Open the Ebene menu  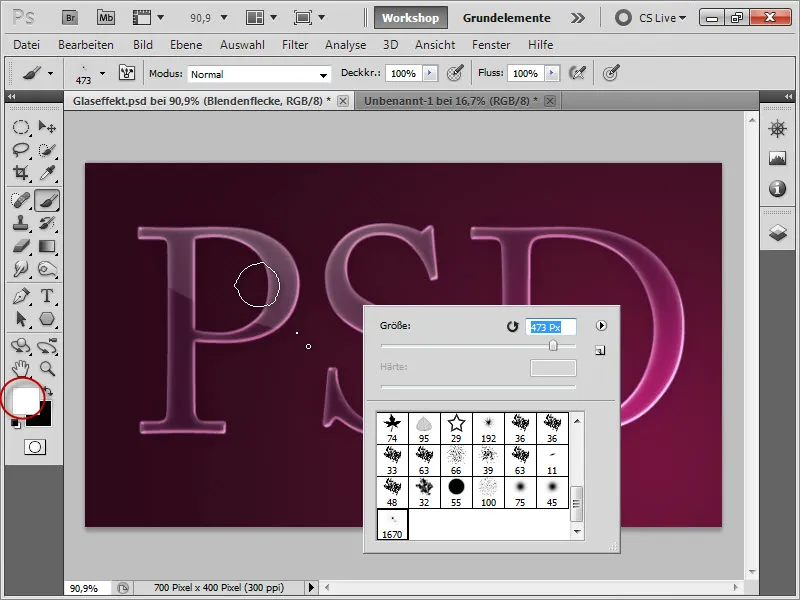[186, 45]
